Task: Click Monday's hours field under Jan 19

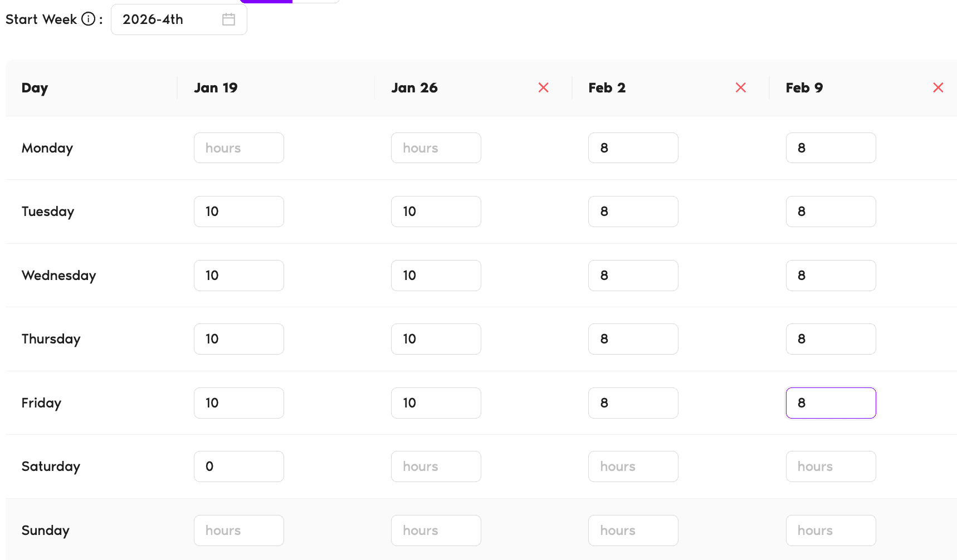Action: click(238, 148)
